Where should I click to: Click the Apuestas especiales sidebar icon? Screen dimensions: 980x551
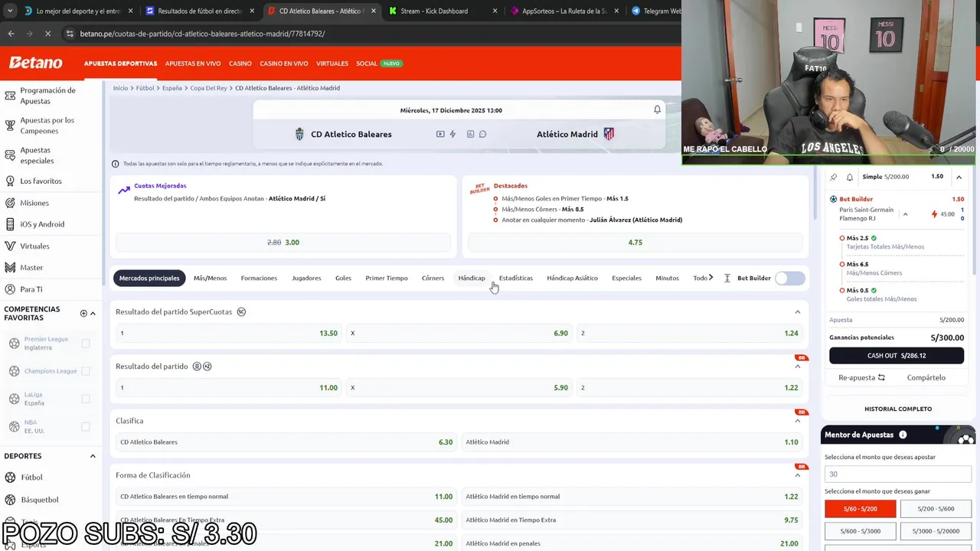point(10,155)
